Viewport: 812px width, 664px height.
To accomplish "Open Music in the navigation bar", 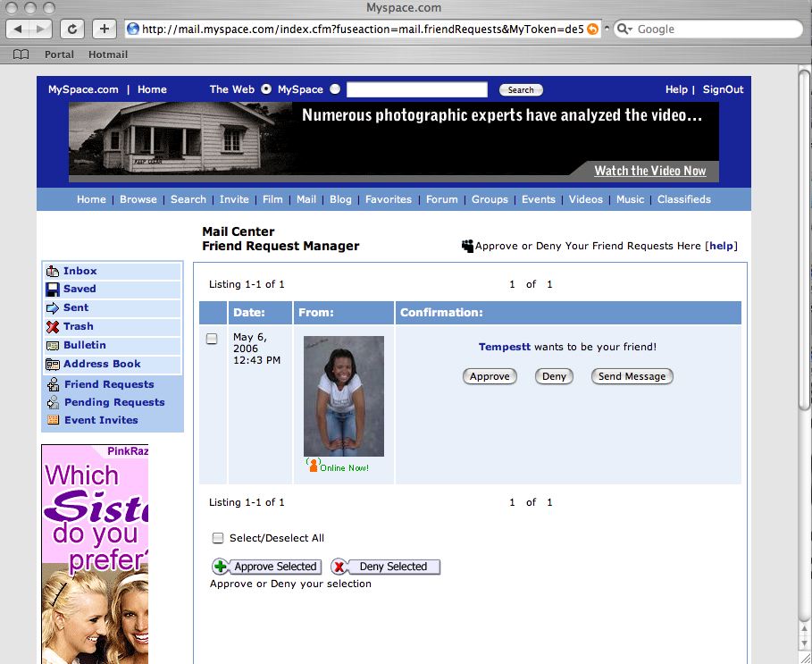I will coord(631,199).
